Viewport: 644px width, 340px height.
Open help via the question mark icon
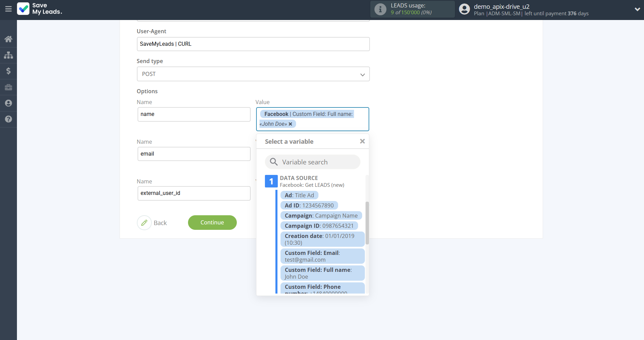point(8,119)
